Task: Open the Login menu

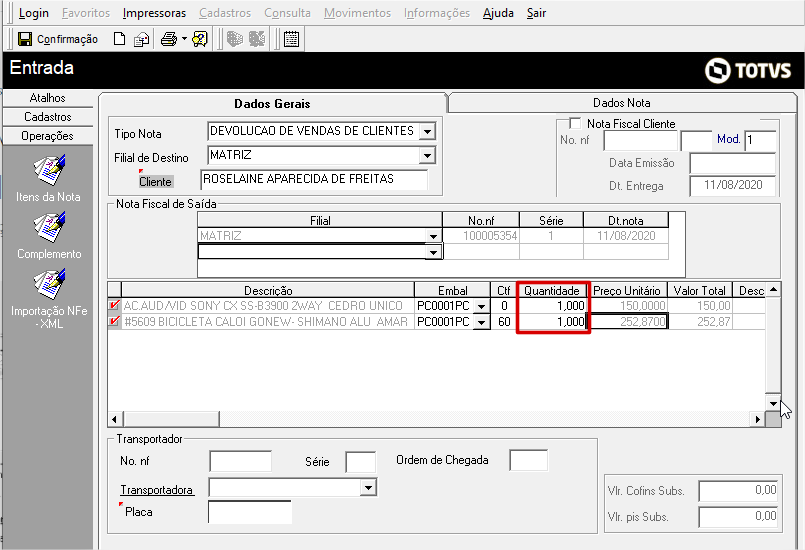Action: 33,13
